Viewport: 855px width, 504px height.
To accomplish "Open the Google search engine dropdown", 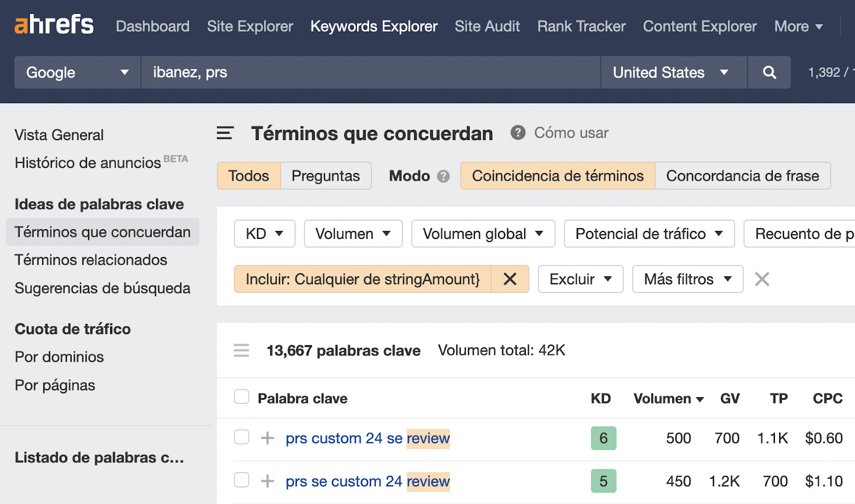I will click(x=77, y=73).
